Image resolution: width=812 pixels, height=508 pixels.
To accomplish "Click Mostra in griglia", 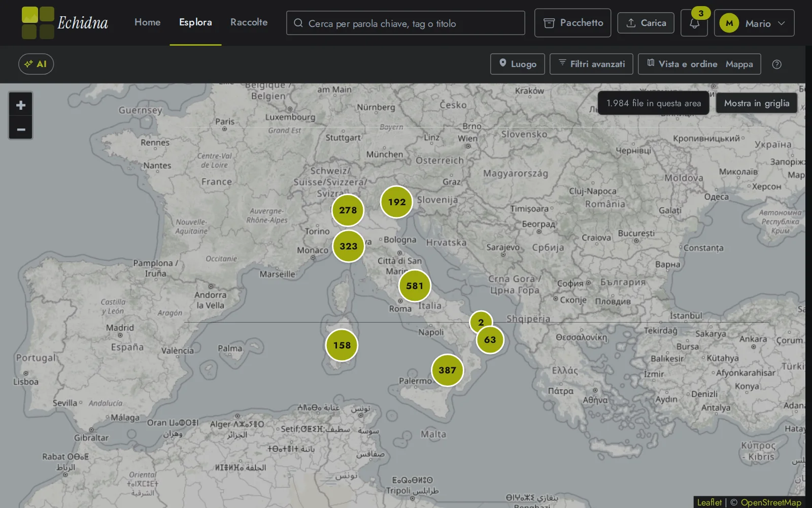I will (x=757, y=103).
